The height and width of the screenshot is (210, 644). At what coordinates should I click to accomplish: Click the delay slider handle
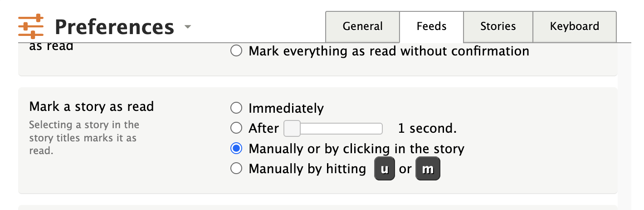[292, 129]
